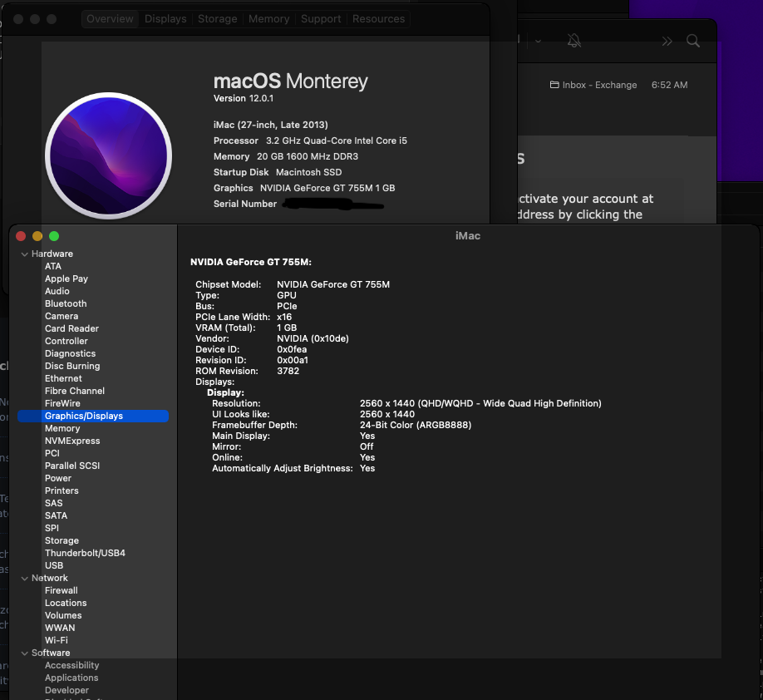The height and width of the screenshot is (700, 763).
Task: Switch to the Storage tab
Action: (218, 19)
